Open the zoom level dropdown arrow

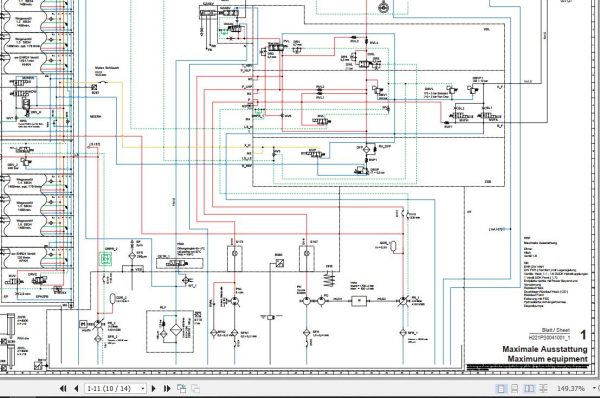pos(594,388)
